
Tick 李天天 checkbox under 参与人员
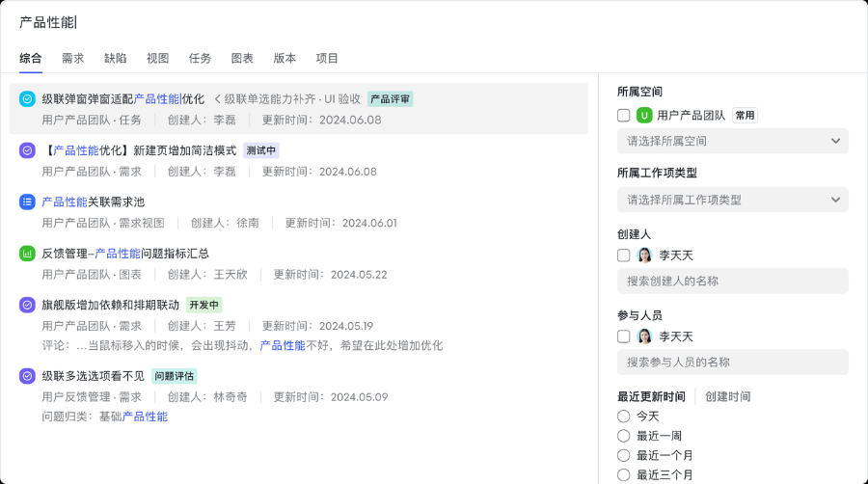coord(624,336)
